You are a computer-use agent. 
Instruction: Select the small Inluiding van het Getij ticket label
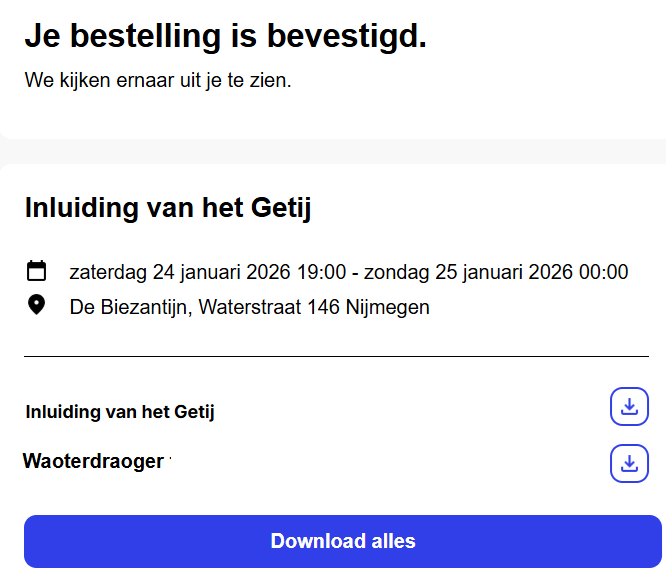[x=120, y=411]
